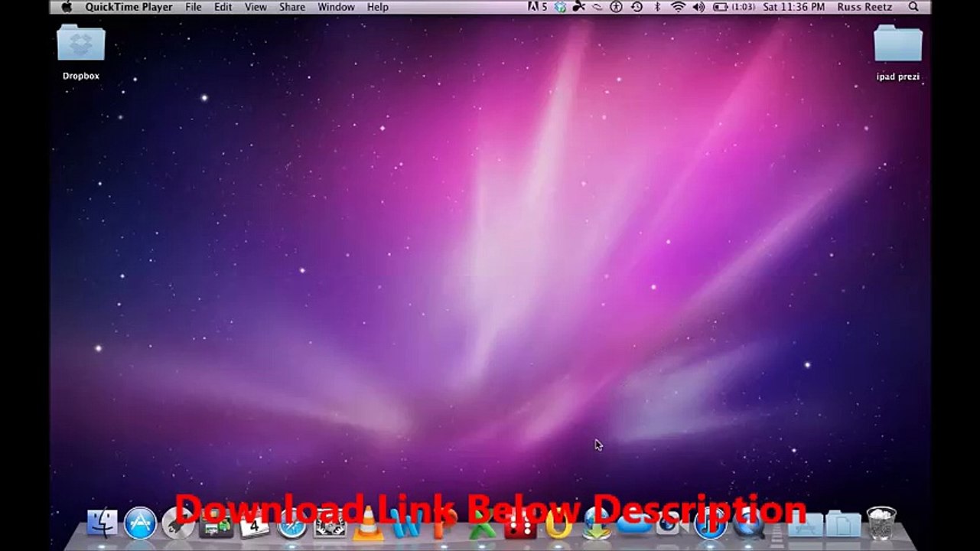Open the Documents folder stack in Dock
The height and width of the screenshot is (551, 980).
tap(843, 525)
